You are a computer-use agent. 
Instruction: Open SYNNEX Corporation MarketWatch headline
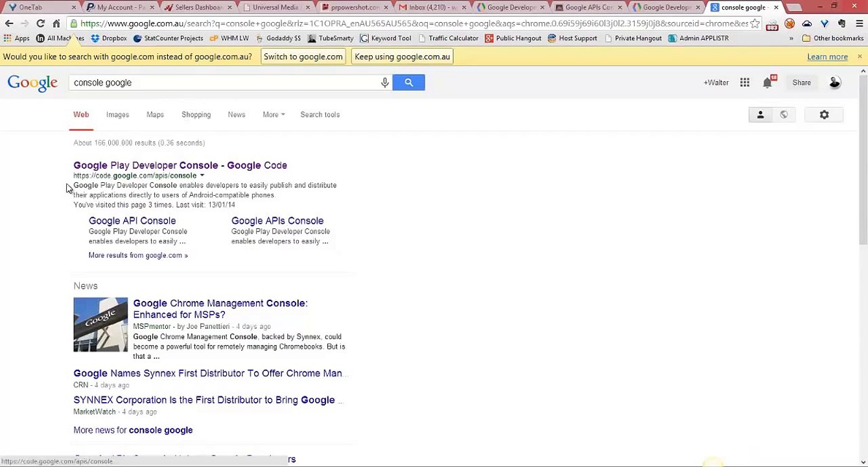pyautogui.click(x=208, y=400)
